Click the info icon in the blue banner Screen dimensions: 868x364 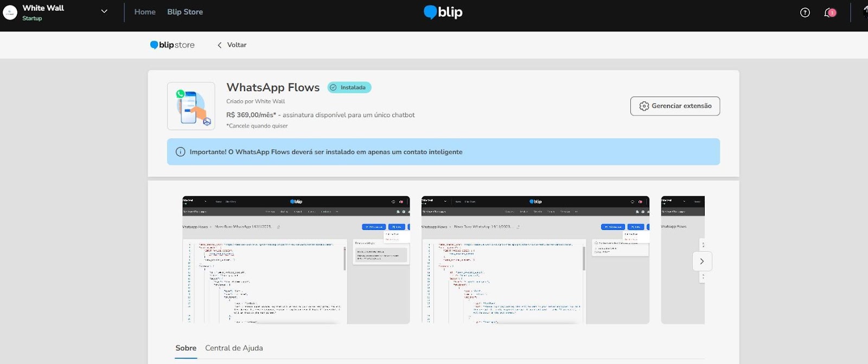click(181, 152)
